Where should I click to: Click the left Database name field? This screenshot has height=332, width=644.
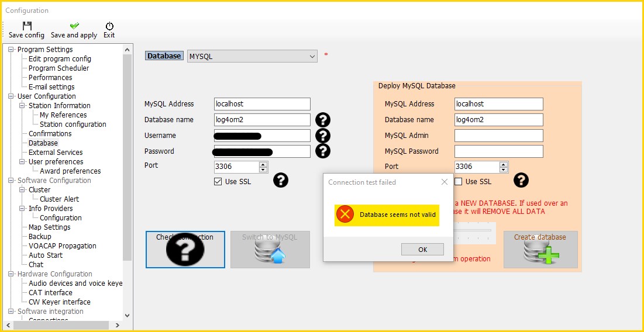[x=263, y=120]
